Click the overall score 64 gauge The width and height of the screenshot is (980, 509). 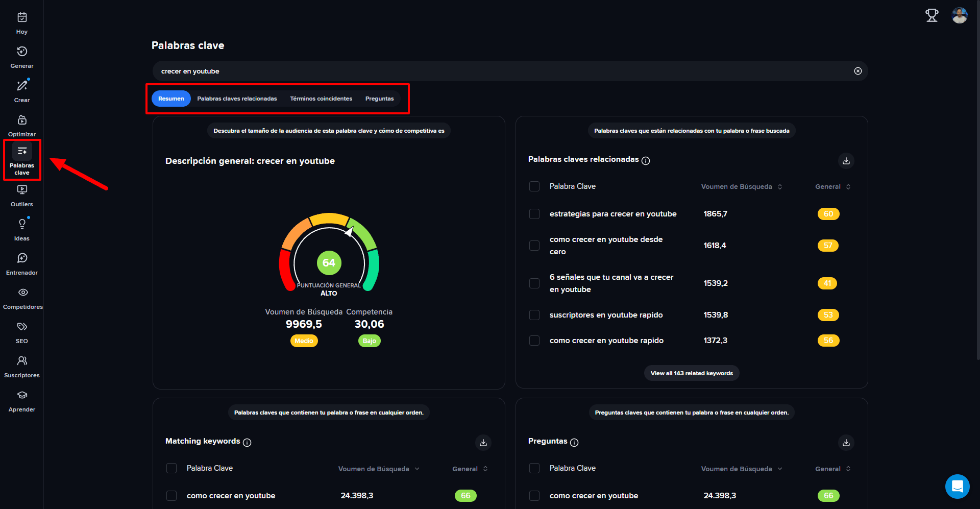(329, 263)
